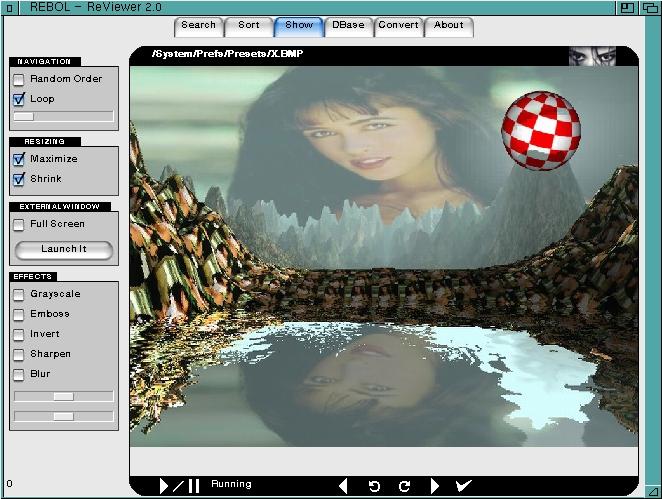The height and width of the screenshot is (499, 662).
Task: Click the play/pause slideshow control
Action: tap(180, 486)
